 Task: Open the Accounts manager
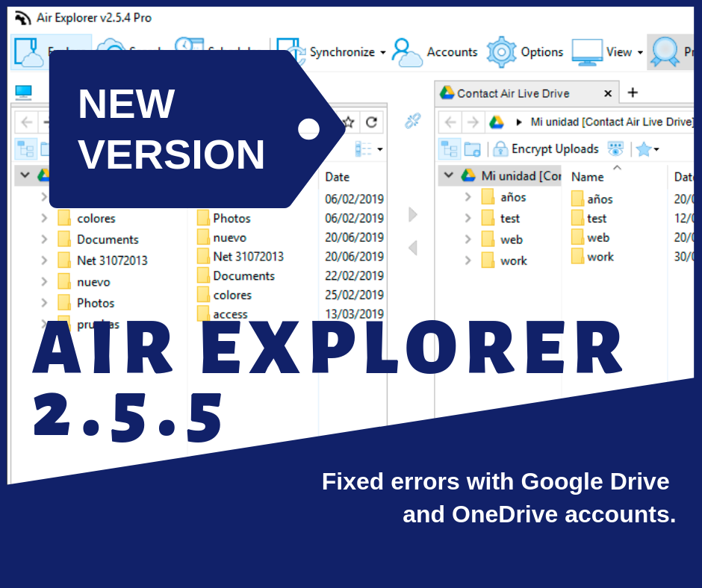435,52
